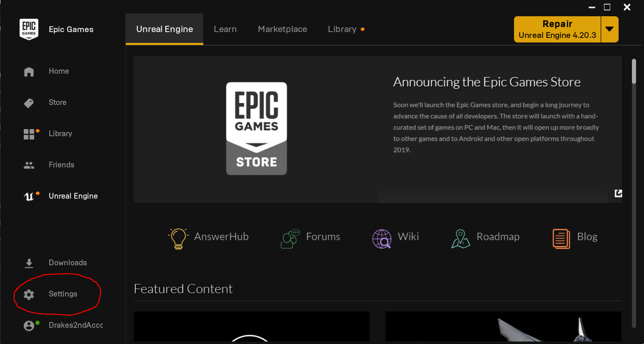Click the Announcing the Epic Games Store headline

pos(487,82)
